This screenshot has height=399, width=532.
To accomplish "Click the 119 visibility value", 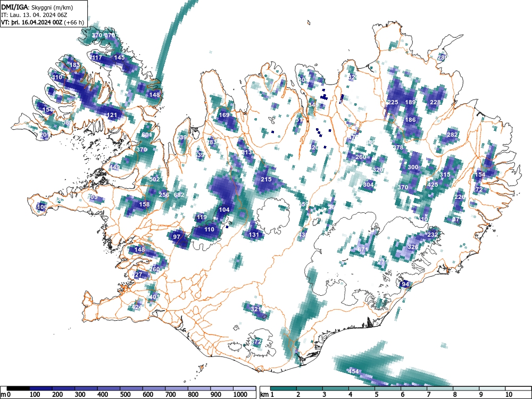I will tap(202, 217).
